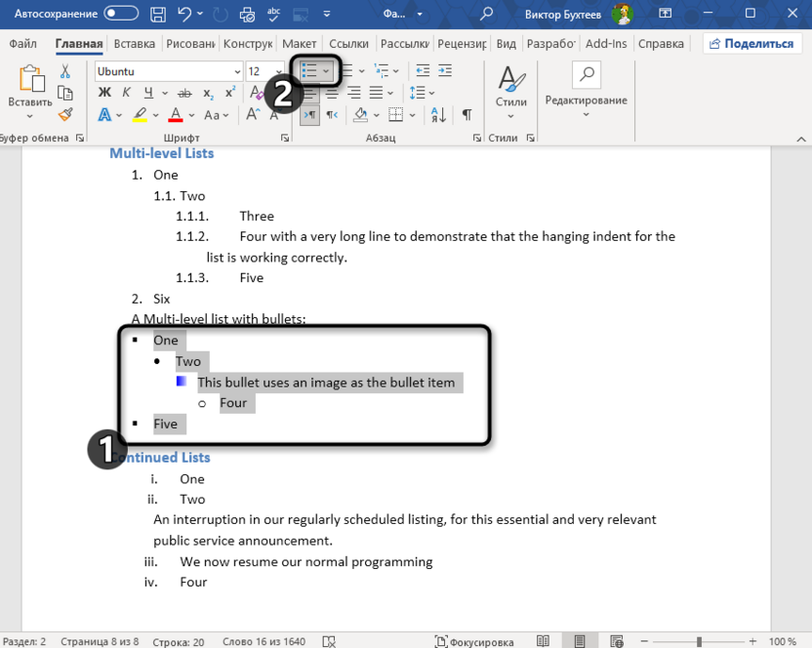
Task: Open the font size dropdown showing 12
Action: tap(278, 71)
